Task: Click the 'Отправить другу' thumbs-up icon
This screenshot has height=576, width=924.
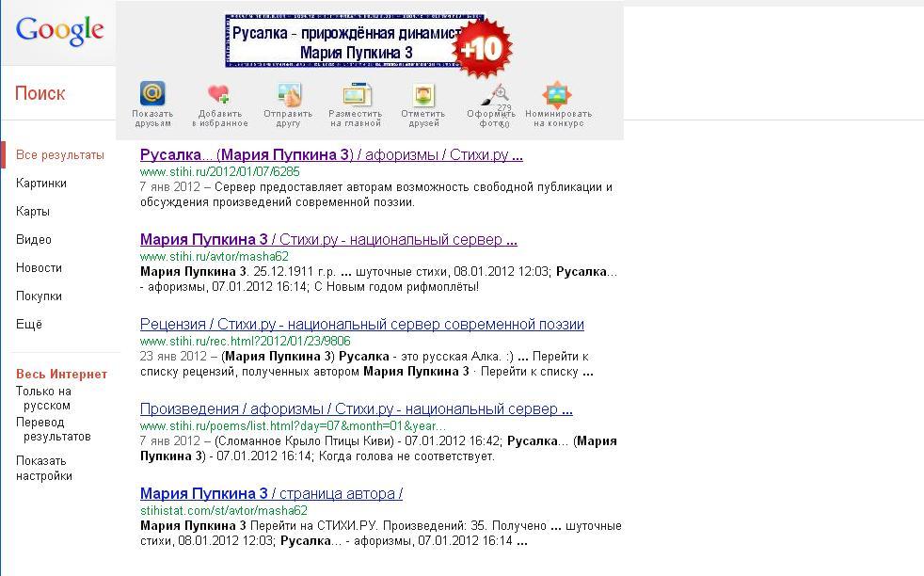Action: point(288,94)
